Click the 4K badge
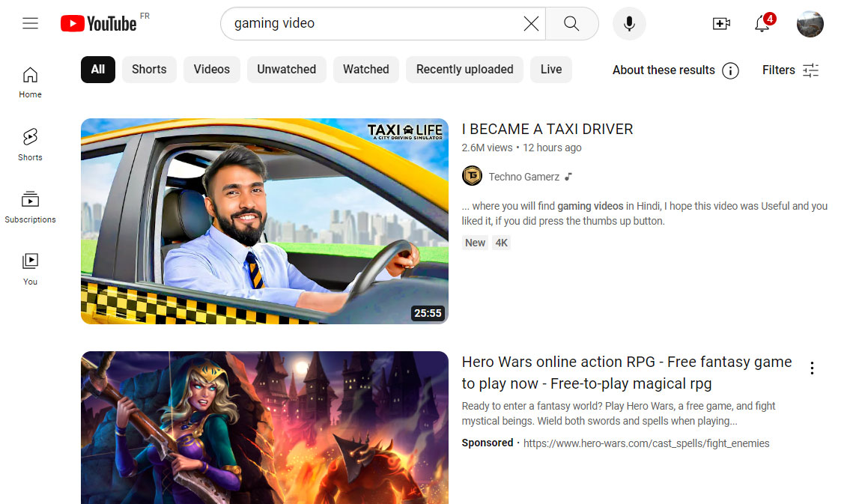This screenshot has height=504, width=850. (502, 243)
